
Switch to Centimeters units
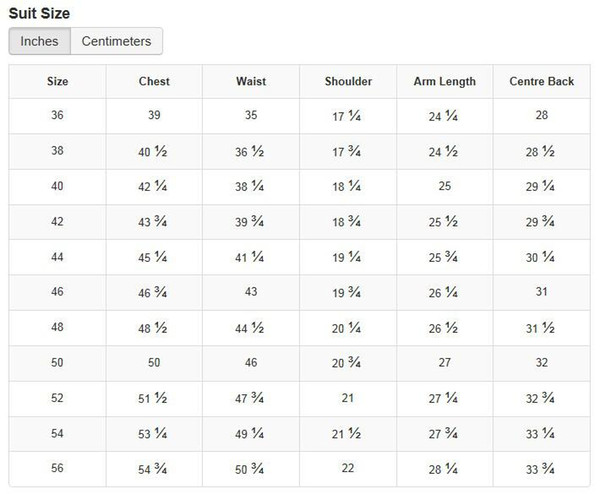[x=116, y=41]
